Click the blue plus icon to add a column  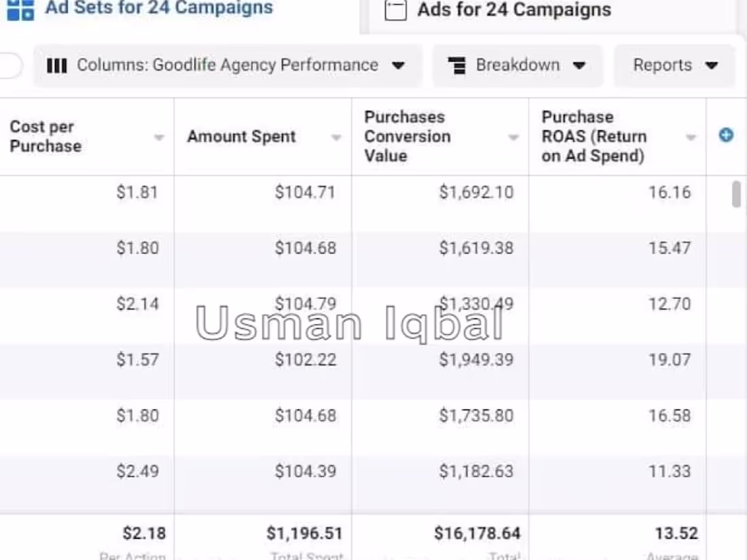coord(726,135)
